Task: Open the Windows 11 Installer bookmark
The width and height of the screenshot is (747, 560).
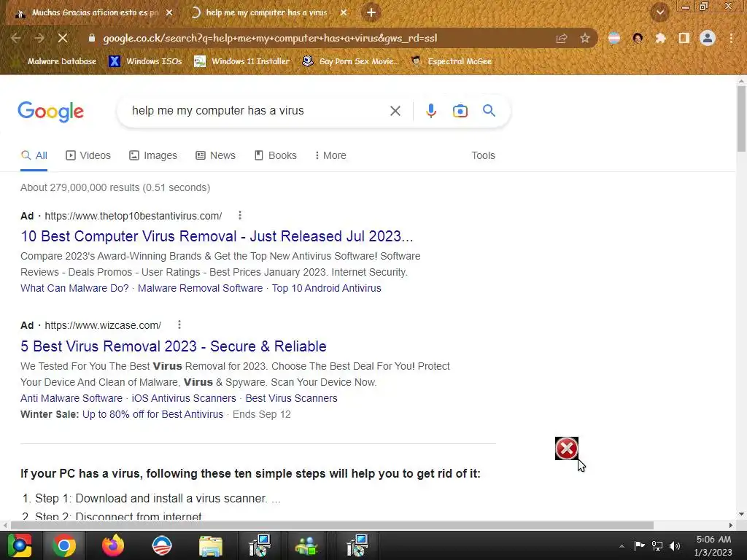Action: point(242,61)
